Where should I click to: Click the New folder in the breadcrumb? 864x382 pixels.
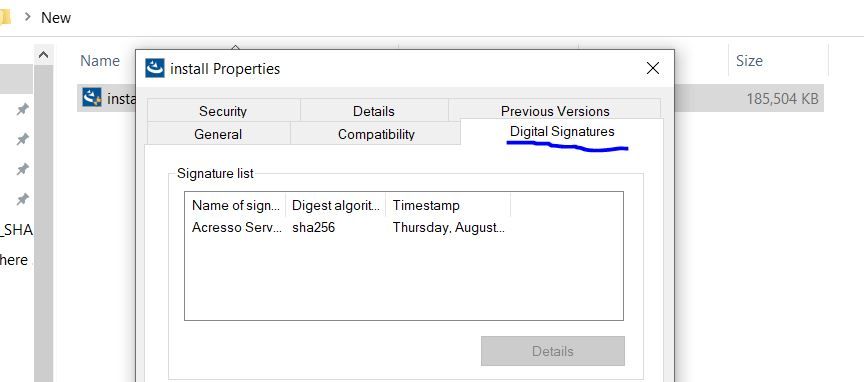[56, 18]
